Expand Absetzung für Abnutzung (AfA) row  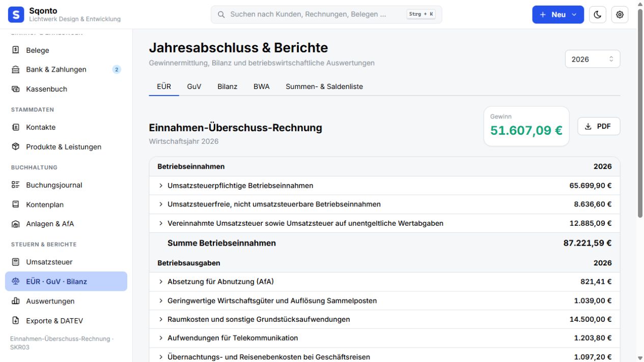click(385, 282)
